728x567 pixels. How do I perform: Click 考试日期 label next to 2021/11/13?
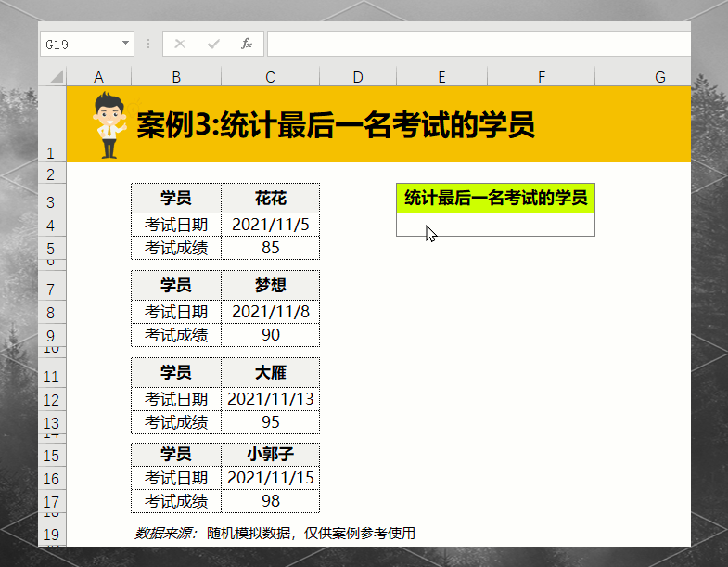tap(176, 399)
